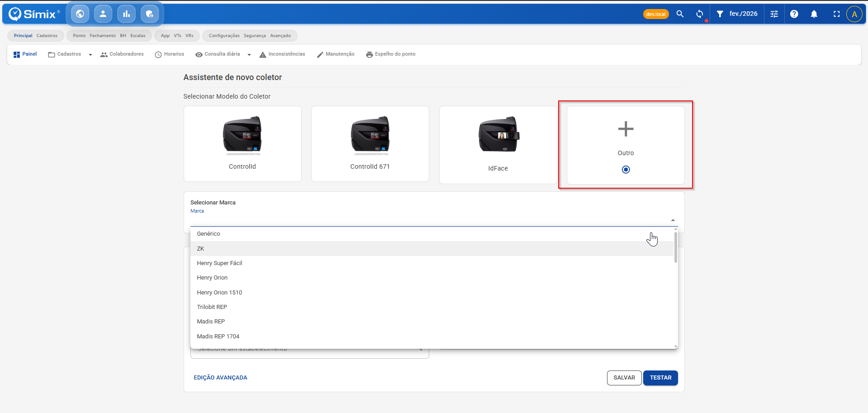Open Inconsistências in the toolbar
Image resolution: width=868 pixels, height=413 pixels.
[282, 54]
